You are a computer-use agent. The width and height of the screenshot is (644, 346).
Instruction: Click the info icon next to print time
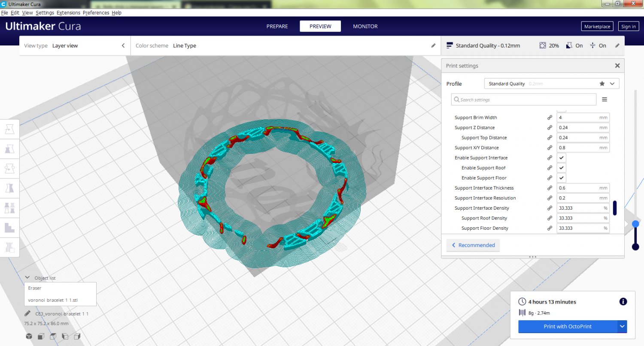click(623, 302)
